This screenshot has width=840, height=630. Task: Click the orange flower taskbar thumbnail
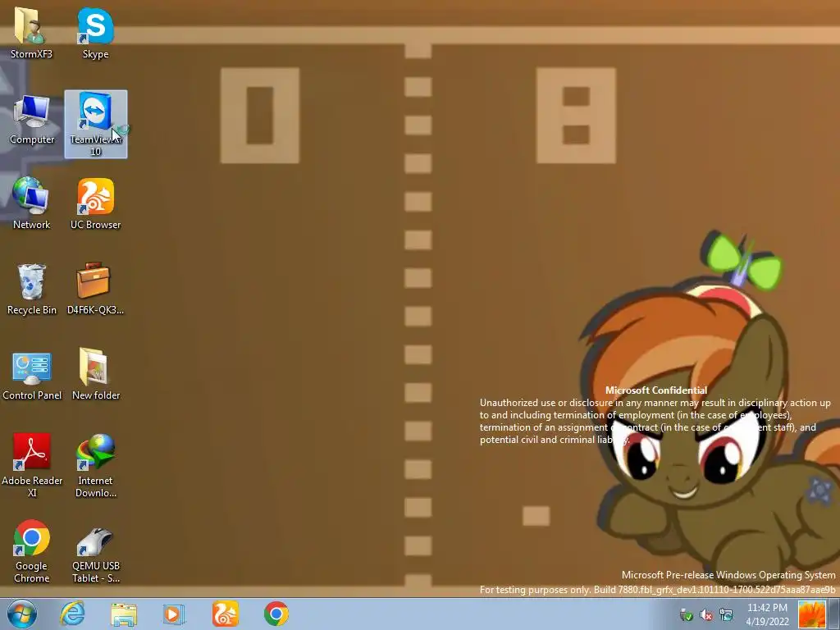click(812, 614)
